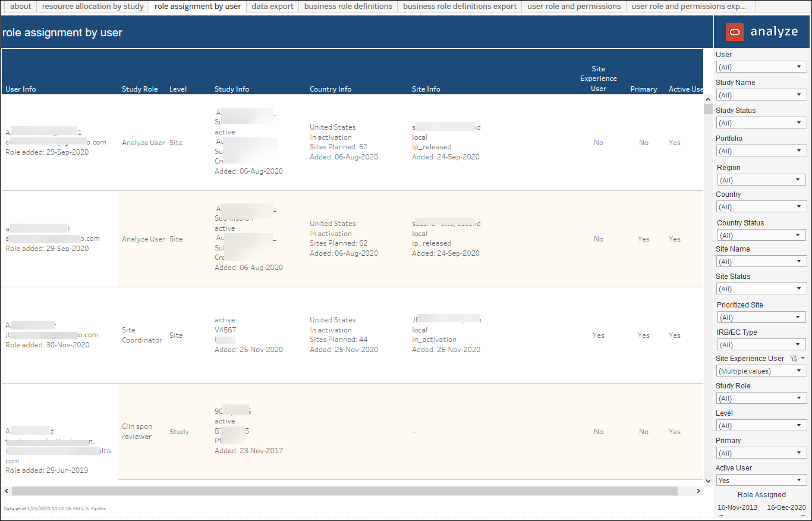Screen dimensions: 812x521
Task: Select the role assignment by user tab
Action: [197, 7]
